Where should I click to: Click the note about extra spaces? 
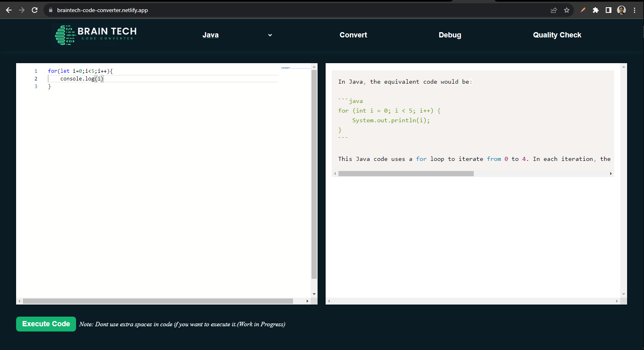(x=182, y=324)
